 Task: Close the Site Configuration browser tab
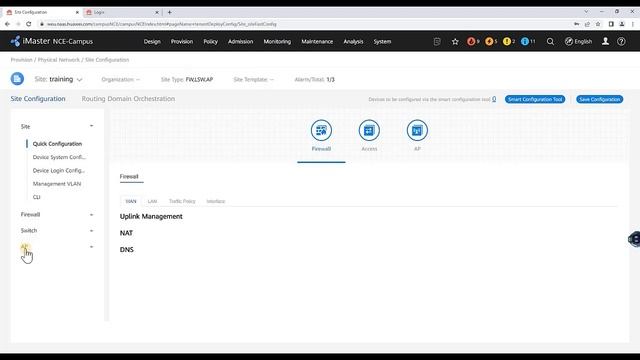point(77,12)
